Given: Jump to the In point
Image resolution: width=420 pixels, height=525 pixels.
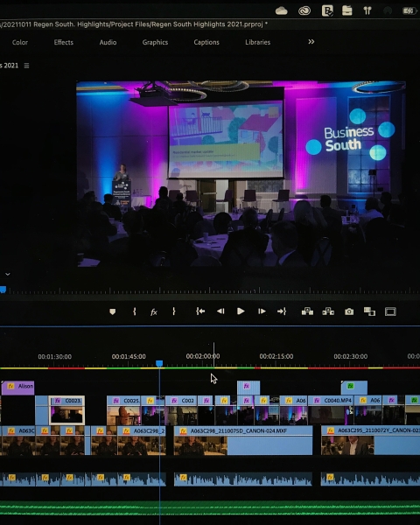Looking at the screenshot, I should (x=200, y=311).
